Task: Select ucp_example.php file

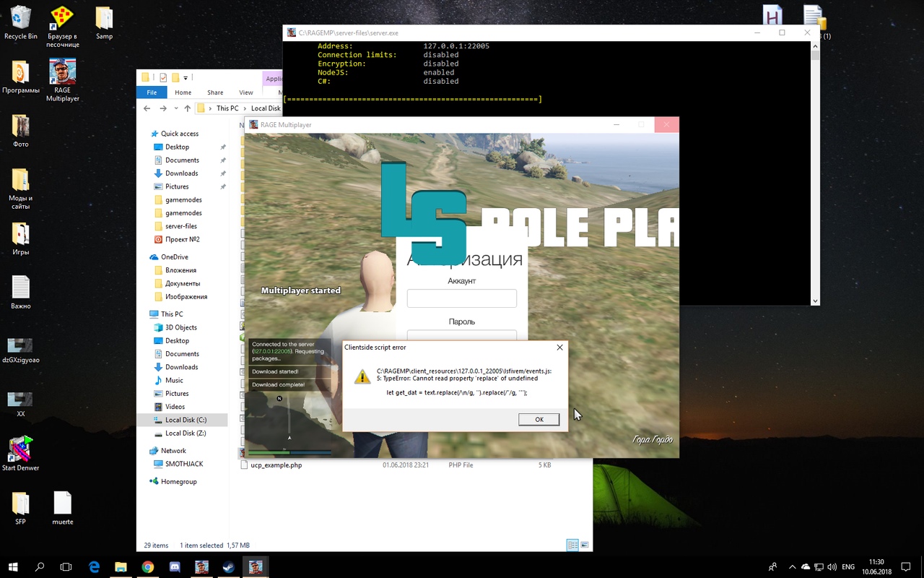Action: pyautogui.click(x=276, y=465)
